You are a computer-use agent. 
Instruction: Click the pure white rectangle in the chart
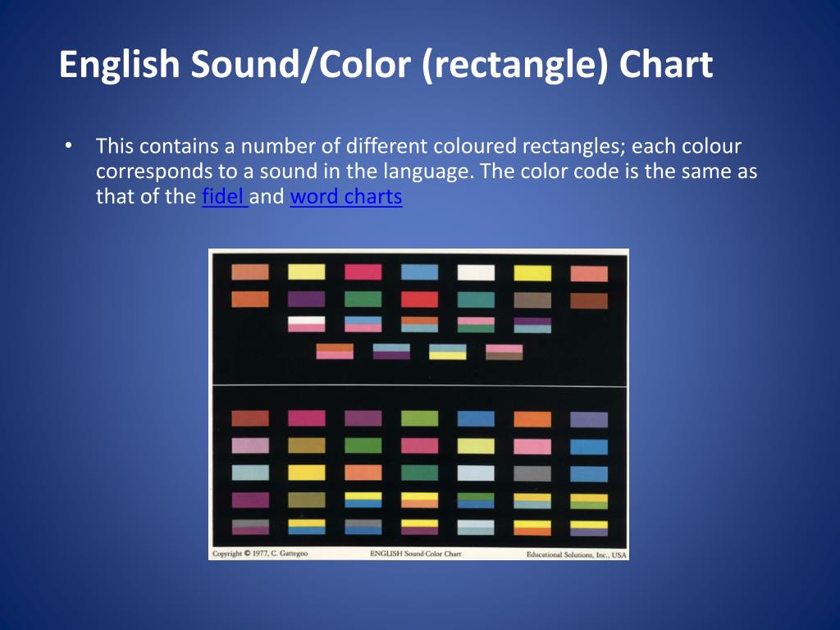click(x=476, y=272)
